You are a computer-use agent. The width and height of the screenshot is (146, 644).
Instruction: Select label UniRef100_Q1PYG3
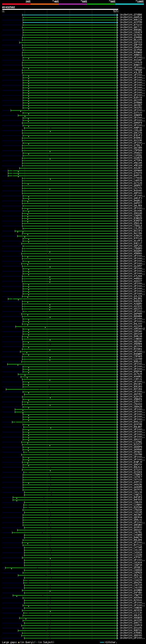(131, 42)
